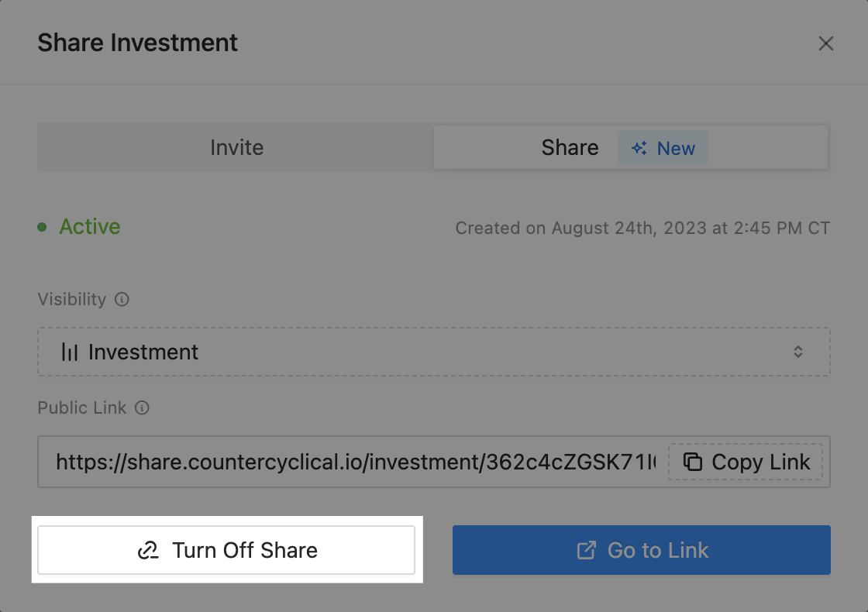Click the sparkle icon in New badge
The image size is (868, 612).
tap(639, 148)
